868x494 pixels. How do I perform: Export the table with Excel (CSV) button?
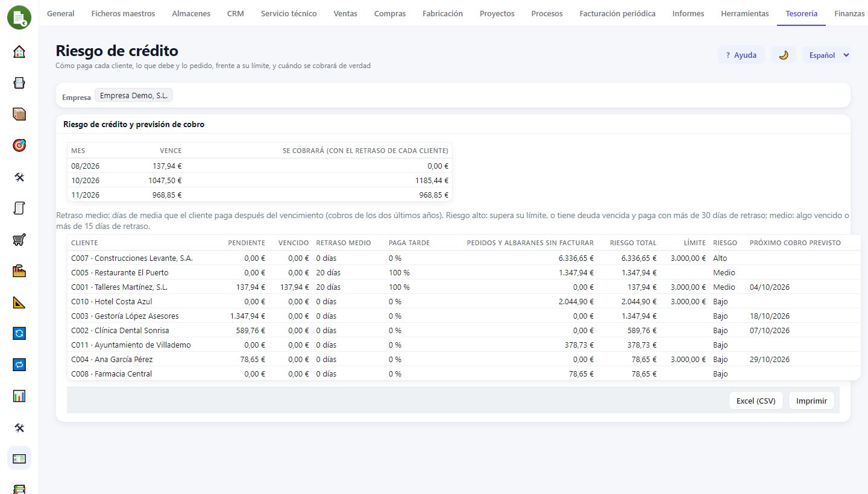coord(756,401)
